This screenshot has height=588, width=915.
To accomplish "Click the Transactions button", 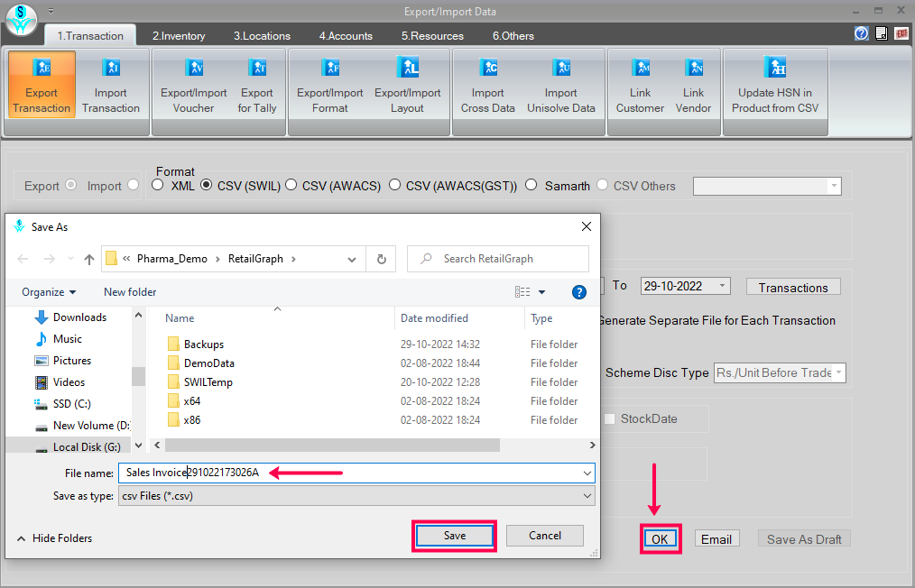I will [x=793, y=287].
